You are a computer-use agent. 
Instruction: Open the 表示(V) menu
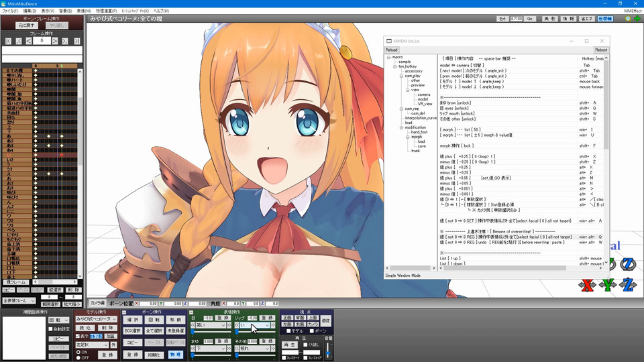pos(48,11)
